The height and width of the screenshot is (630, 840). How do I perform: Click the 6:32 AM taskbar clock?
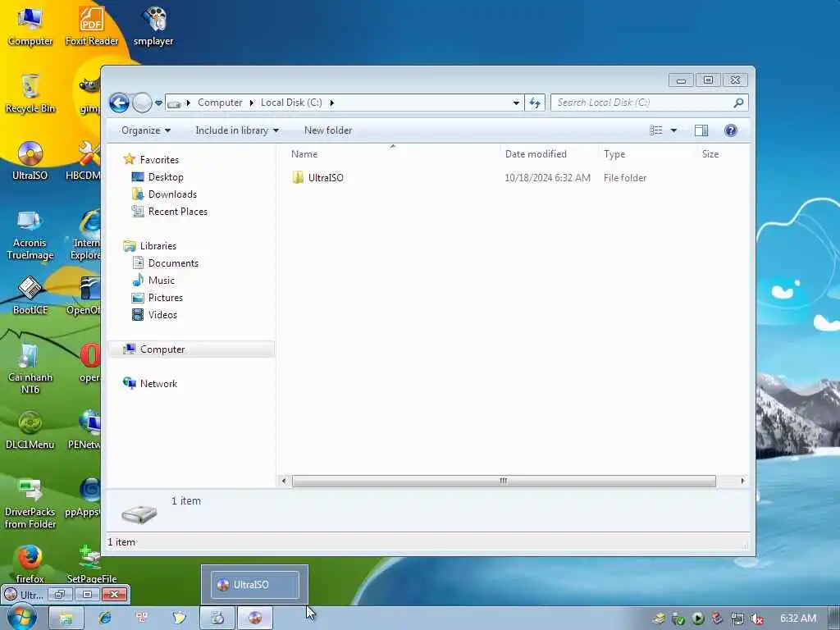pyautogui.click(x=797, y=619)
